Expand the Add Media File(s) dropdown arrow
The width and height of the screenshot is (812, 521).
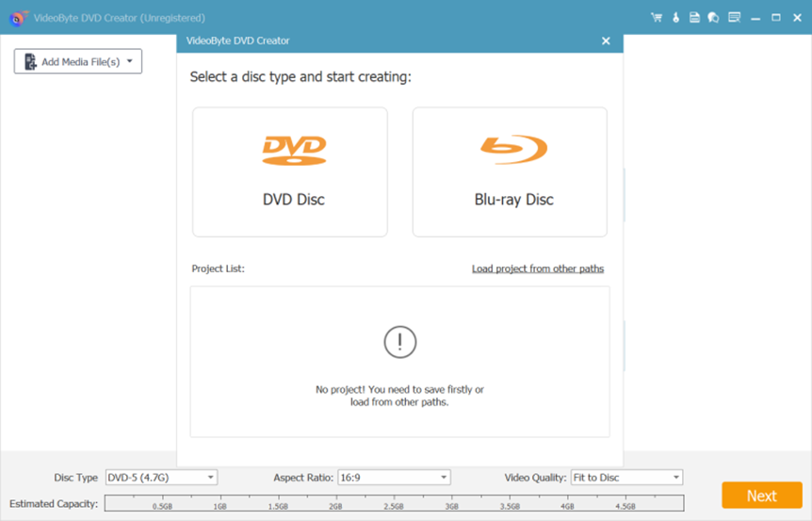[x=130, y=61]
